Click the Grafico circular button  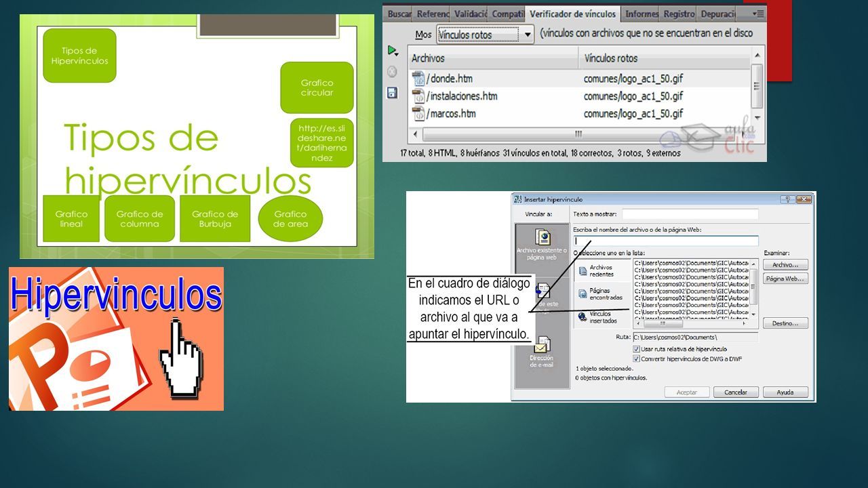[317, 88]
